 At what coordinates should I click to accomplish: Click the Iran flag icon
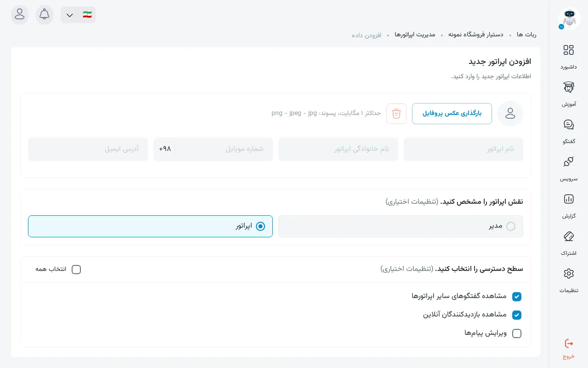pos(87,15)
